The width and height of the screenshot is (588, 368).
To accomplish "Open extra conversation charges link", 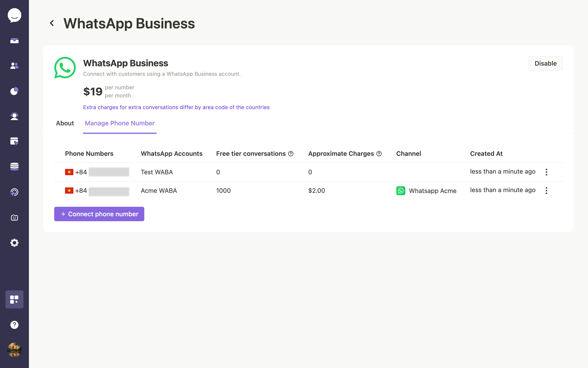I will tap(176, 107).
